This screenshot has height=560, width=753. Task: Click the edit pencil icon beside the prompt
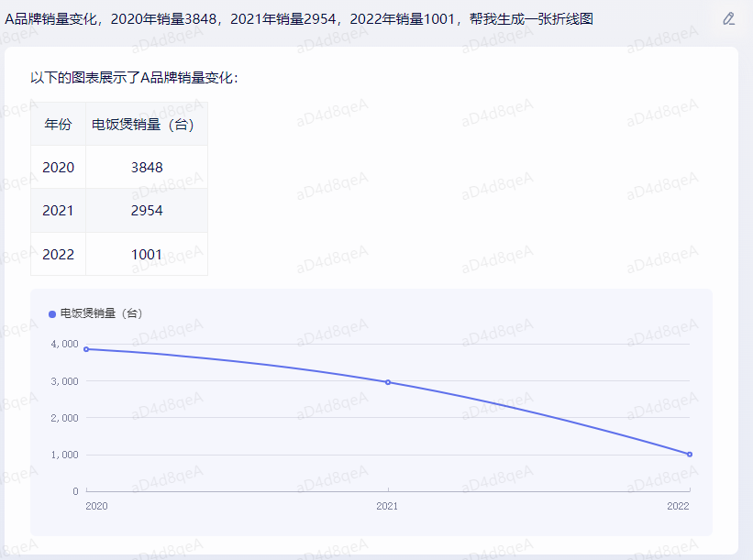tap(729, 18)
